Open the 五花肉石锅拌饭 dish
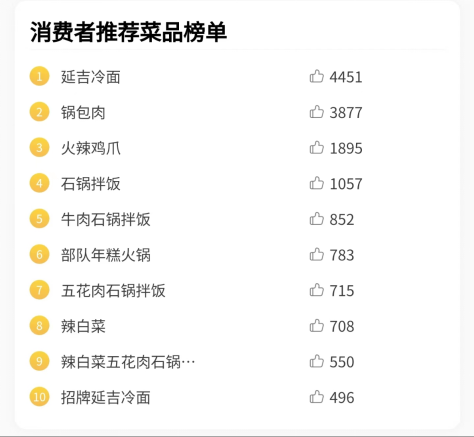This screenshot has width=474, height=437. (x=113, y=291)
